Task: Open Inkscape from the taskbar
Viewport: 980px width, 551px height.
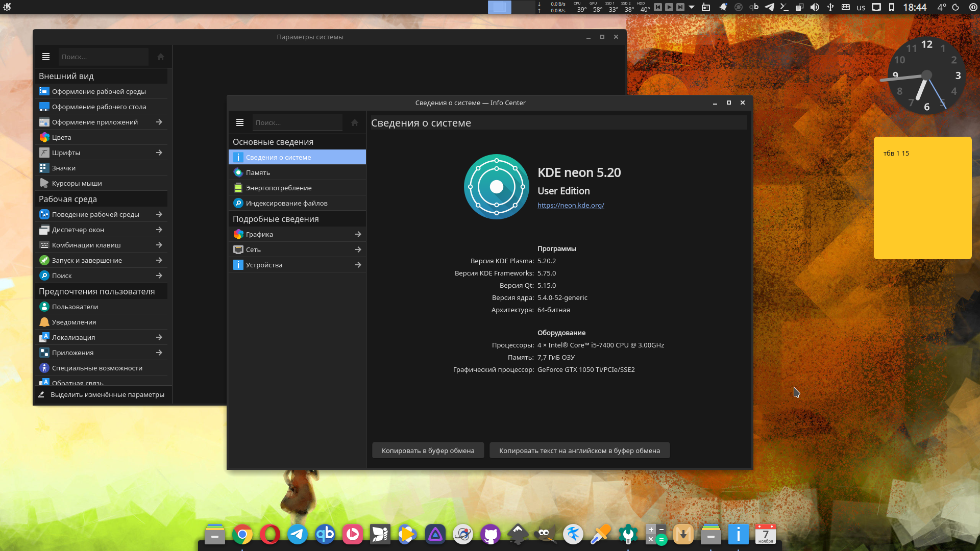Action: (x=518, y=534)
